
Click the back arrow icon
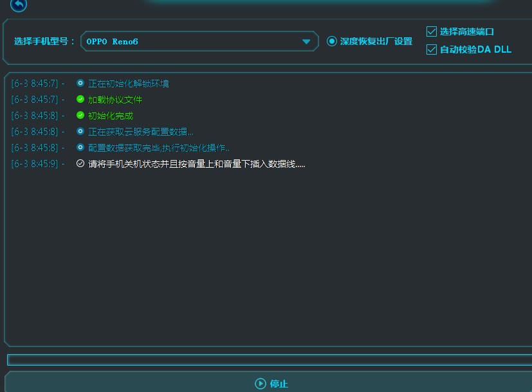click(19, 4)
